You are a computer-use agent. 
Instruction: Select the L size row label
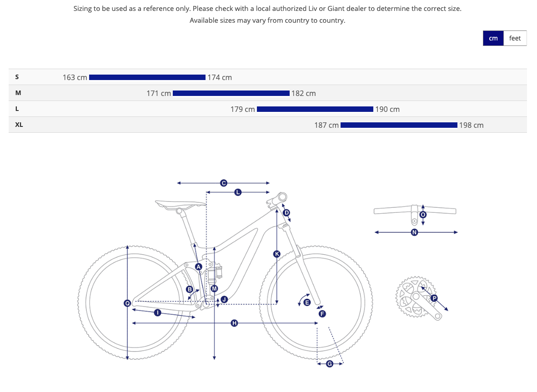coord(18,109)
